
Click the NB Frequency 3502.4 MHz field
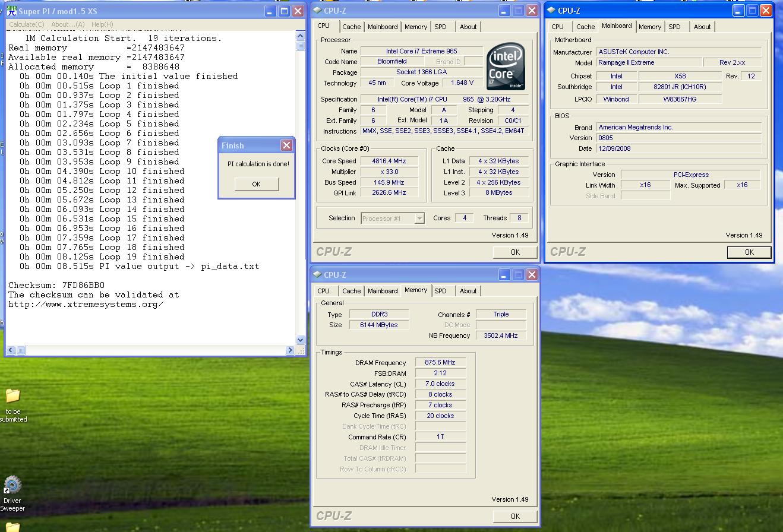(500, 335)
